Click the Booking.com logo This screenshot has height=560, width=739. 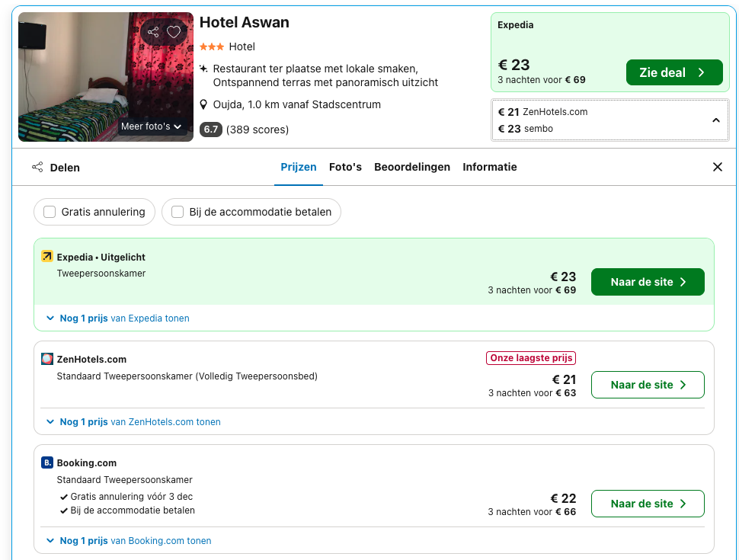47,462
